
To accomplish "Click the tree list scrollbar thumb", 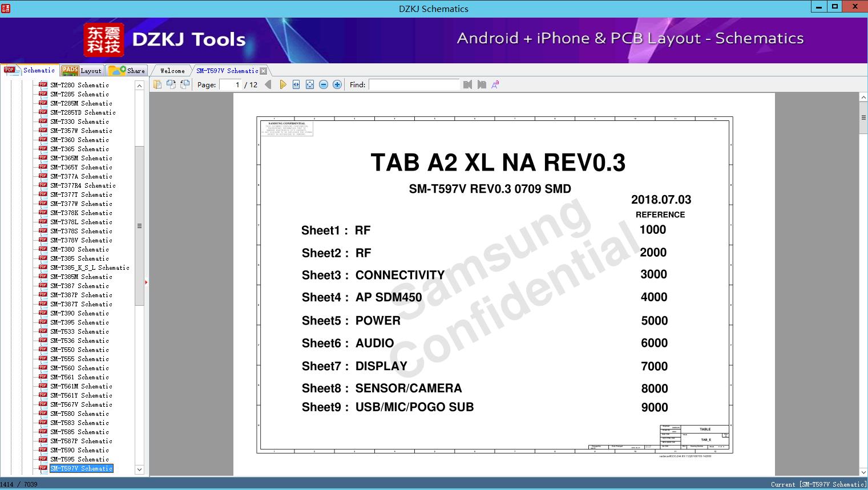I will click(139, 225).
